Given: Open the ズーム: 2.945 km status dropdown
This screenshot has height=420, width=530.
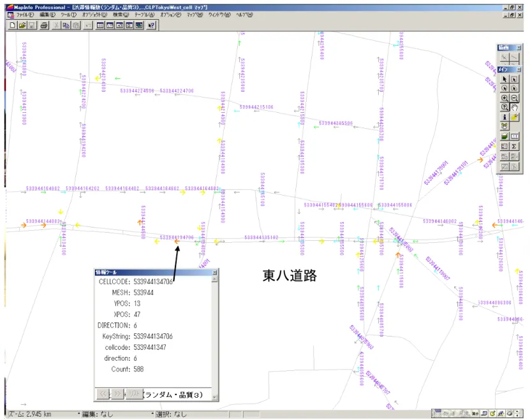Looking at the screenshot, I should tap(44, 414).
